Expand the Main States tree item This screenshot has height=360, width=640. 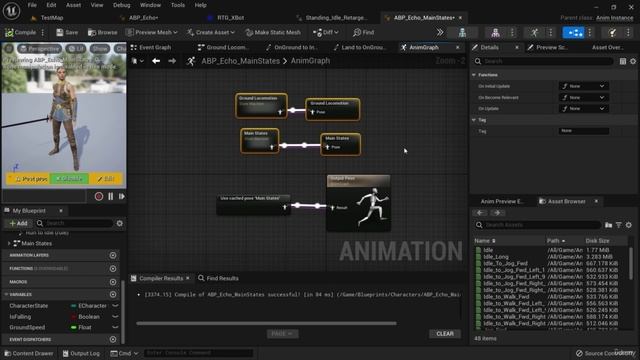coord(9,243)
